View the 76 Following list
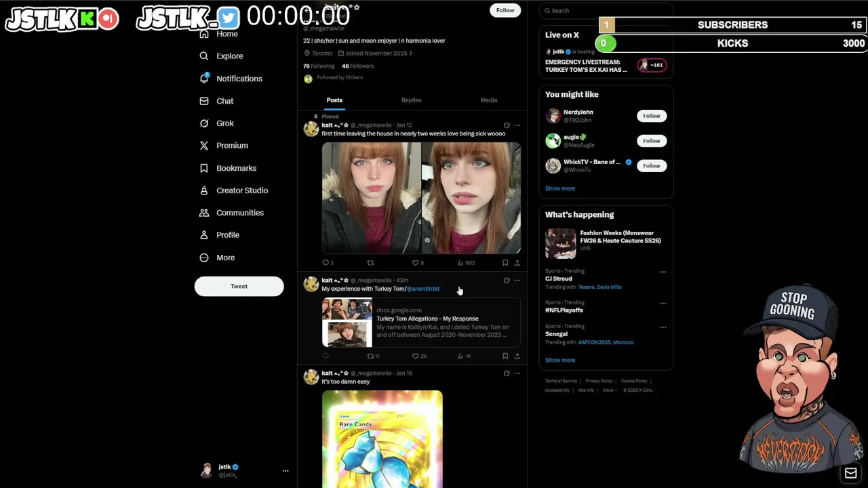 [x=319, y=66]
